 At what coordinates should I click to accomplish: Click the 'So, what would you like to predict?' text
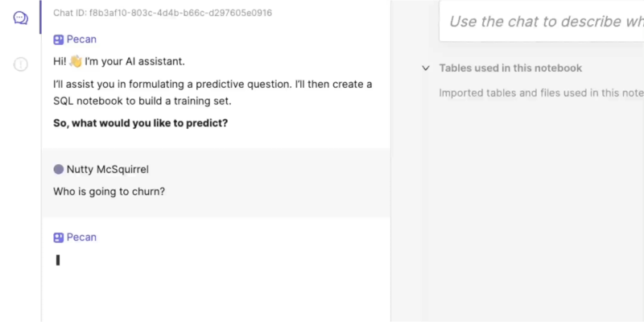pyautogui.click(x=140, y=123)
